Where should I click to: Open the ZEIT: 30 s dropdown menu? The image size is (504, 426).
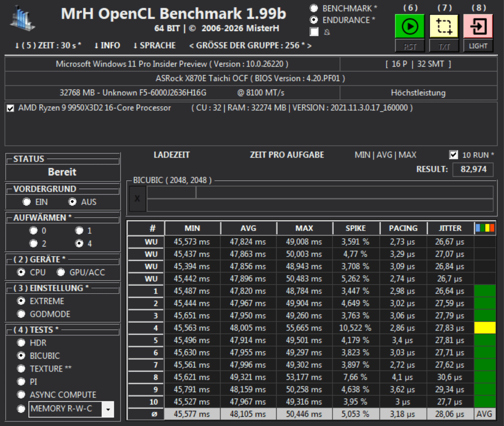tap(48, 46)
